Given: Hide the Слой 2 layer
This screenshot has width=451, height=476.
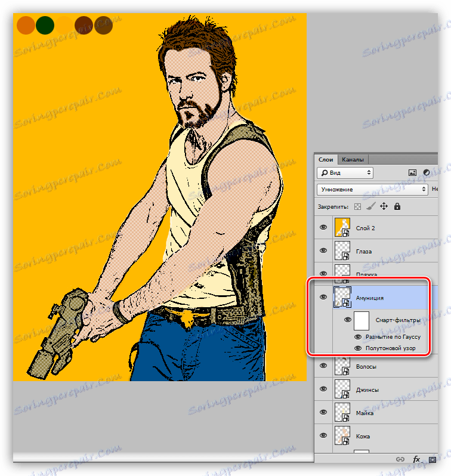Looking at the screenshot, I should [x=323, y=228].
